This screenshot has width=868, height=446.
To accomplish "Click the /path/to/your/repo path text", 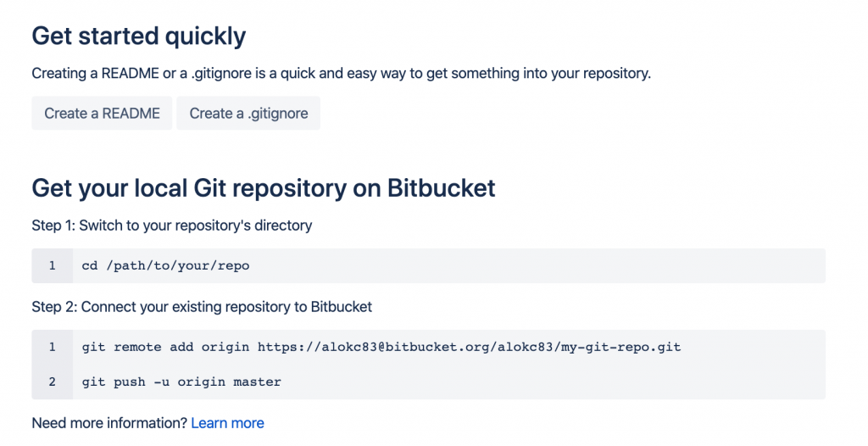I will click(177, 266).
